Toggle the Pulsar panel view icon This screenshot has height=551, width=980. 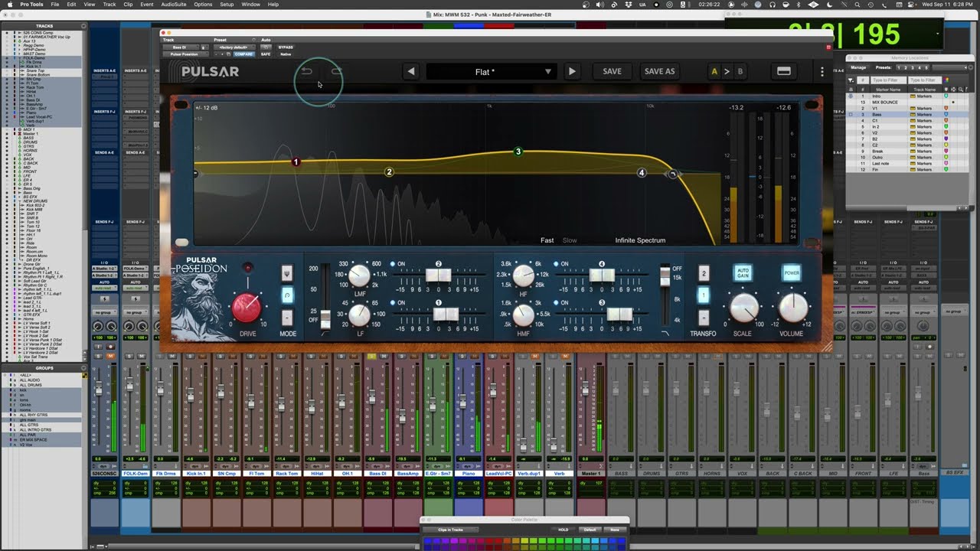(x=783, y=71)
